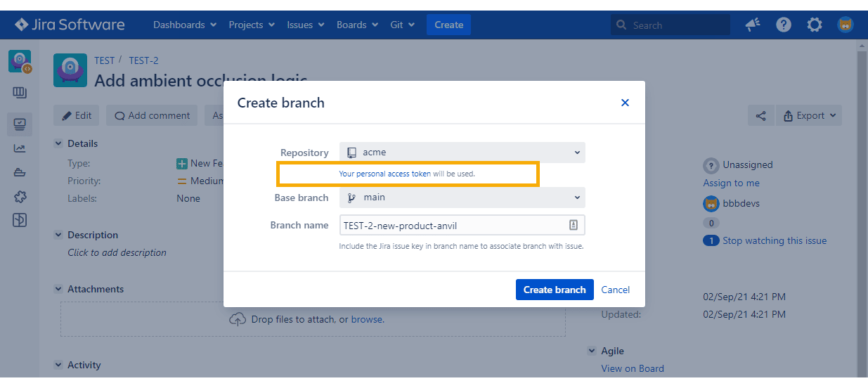Click the blue Create button in the navbar
This screenshot has height=388, width=868.
pyautogui.click(x=448, y=25)
